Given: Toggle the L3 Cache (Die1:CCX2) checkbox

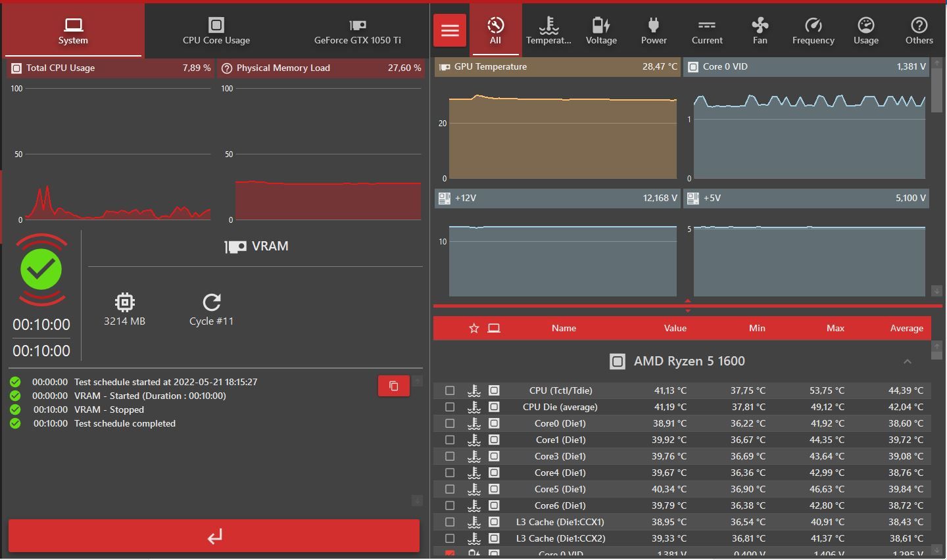Looking at the screenshot, I should pyautogui.click(x=450, y=538).
